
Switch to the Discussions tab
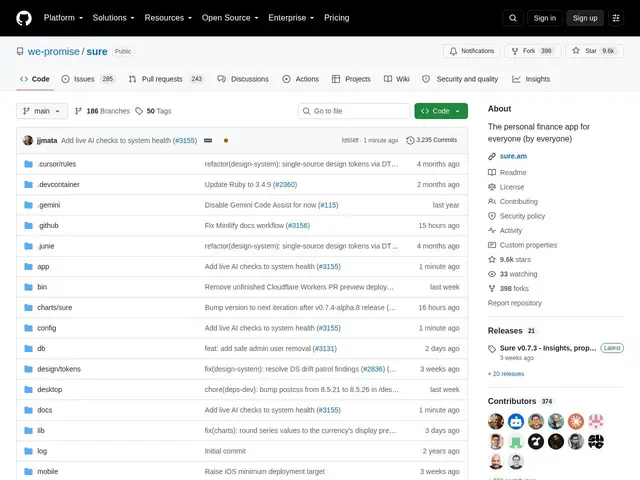[x=243, y=79]
